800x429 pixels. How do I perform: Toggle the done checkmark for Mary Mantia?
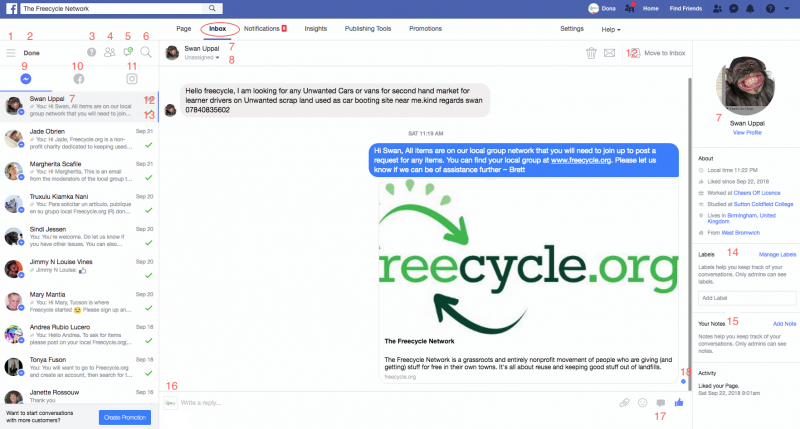point(148,304)
